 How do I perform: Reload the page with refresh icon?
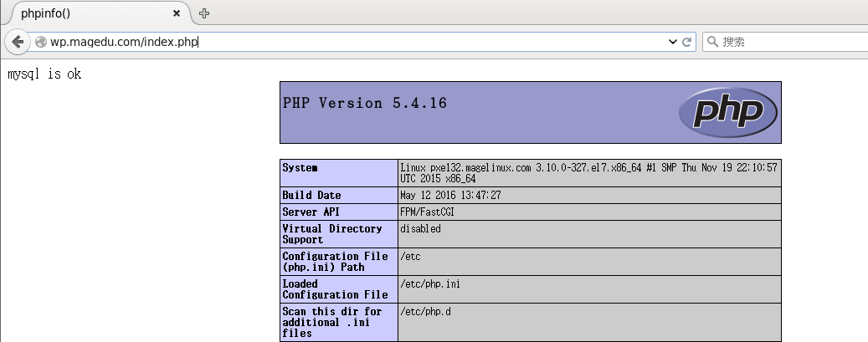tap(687, 42)
